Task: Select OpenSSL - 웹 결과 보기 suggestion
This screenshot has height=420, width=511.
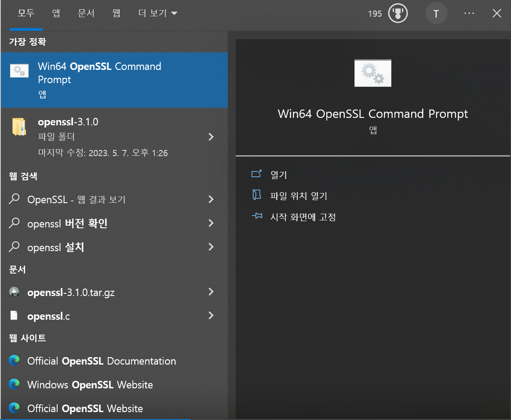Action: point(114,199)
